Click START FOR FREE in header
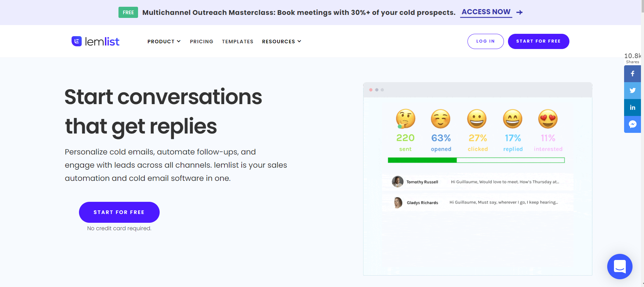 tap(538, 41)
